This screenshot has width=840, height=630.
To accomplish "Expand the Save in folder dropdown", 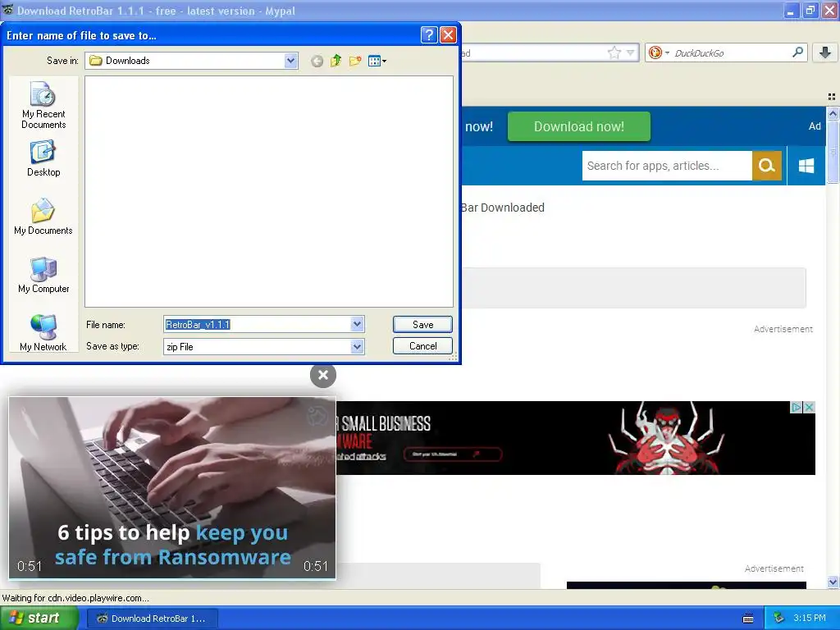I will [291, 61].
